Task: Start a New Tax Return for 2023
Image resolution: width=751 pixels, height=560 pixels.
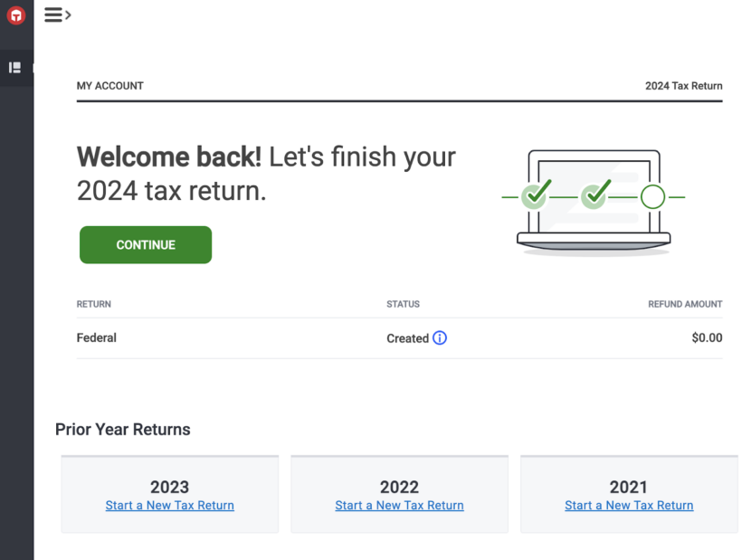Action: pos(169,505)
